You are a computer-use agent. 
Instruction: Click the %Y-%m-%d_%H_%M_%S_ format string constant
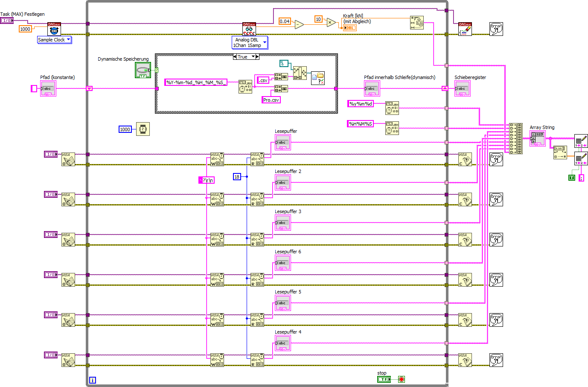coord(196,82)
